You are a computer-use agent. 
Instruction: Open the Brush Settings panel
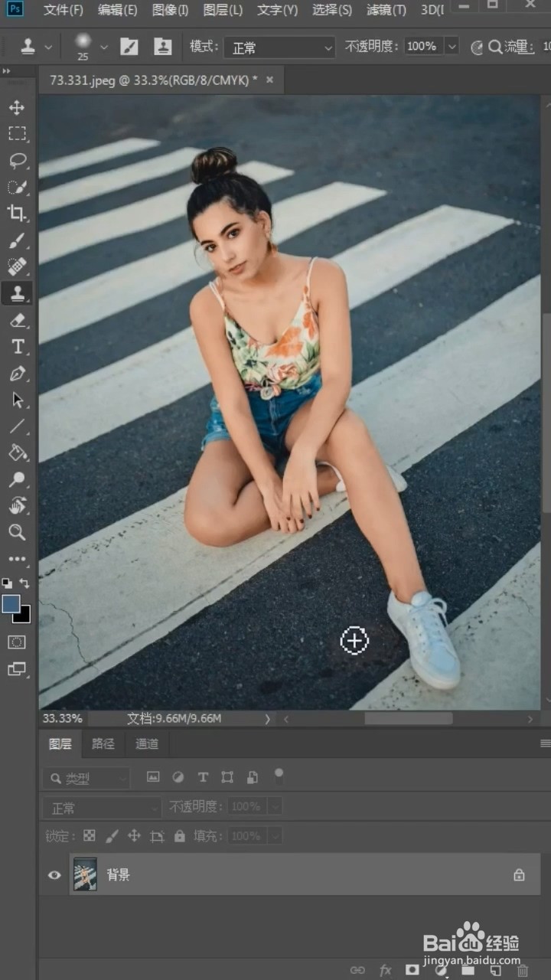[129, 47]
